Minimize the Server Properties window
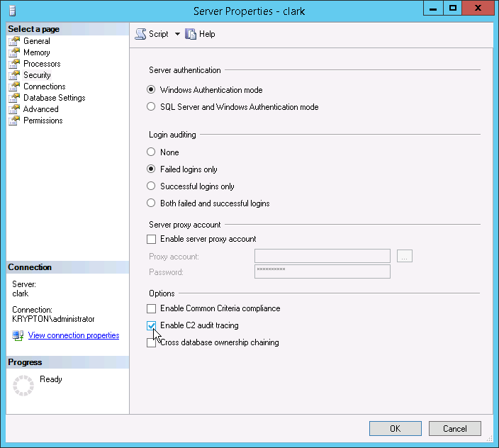 click(433, 9)
